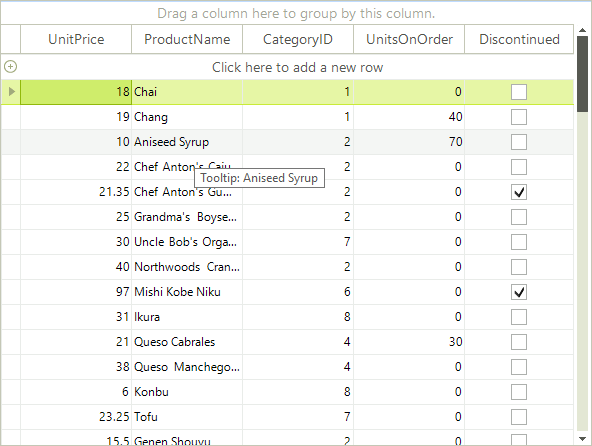Uncheck Discontinued for Chef Anton's Gu... row
592x446 pixels.
click(519, 192)
